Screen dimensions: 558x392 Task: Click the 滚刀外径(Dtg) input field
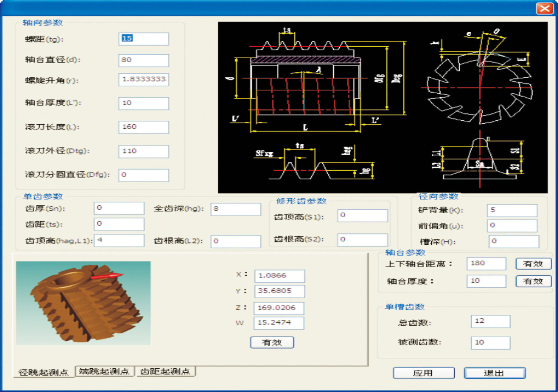click(x=143, y=151)
